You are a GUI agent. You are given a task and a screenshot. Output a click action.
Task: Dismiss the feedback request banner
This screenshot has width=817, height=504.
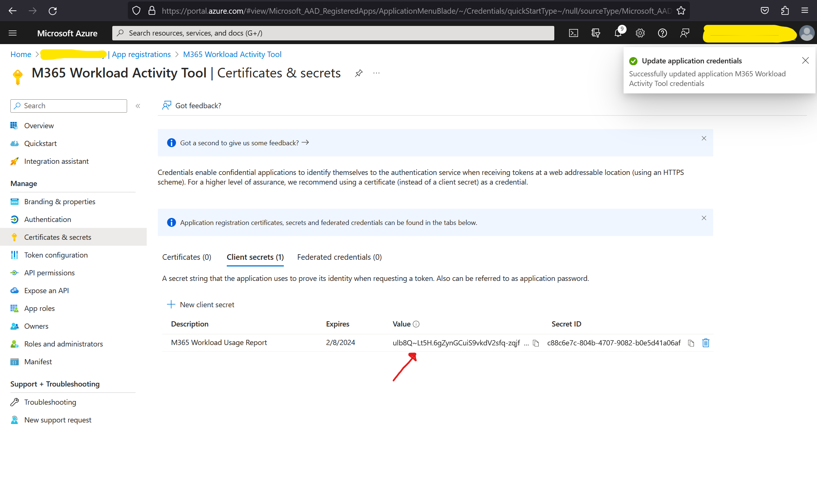pyautogui.click(x=704, y=138)
